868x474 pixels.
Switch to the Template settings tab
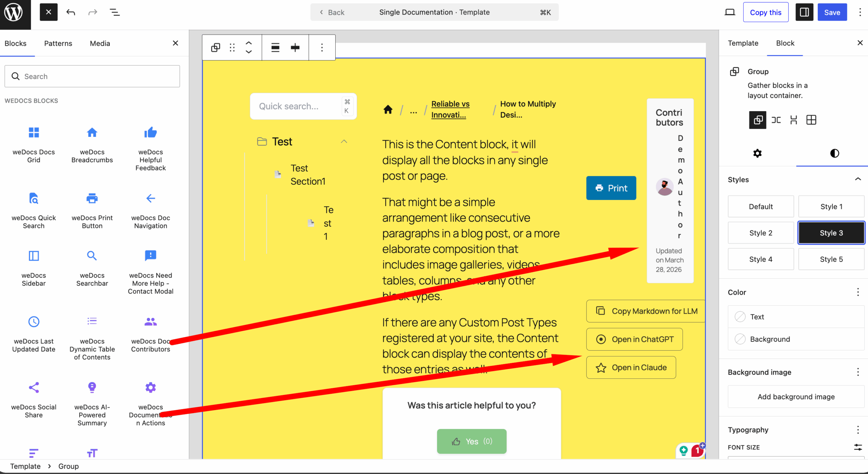pyautogui.click(x=743, y=43)
